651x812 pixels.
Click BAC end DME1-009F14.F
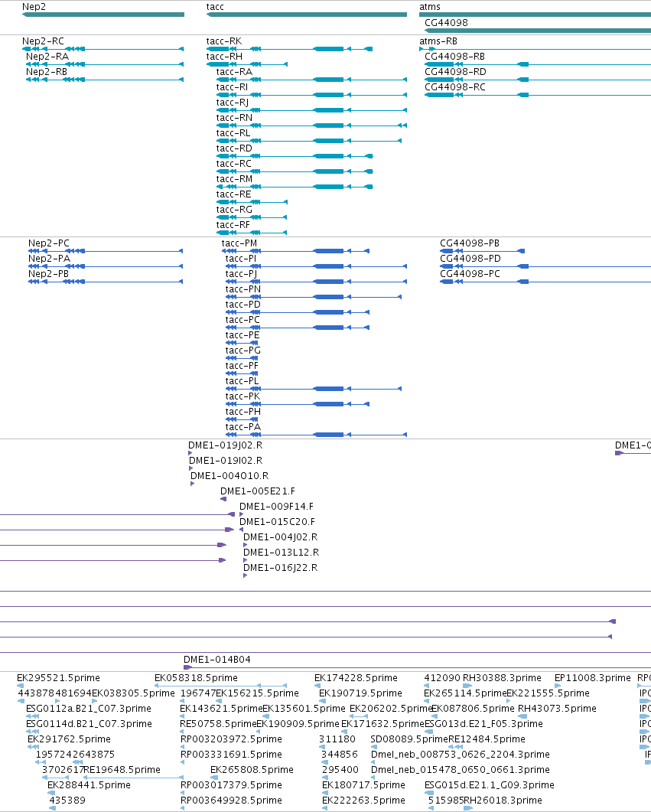tap(276, 506)
